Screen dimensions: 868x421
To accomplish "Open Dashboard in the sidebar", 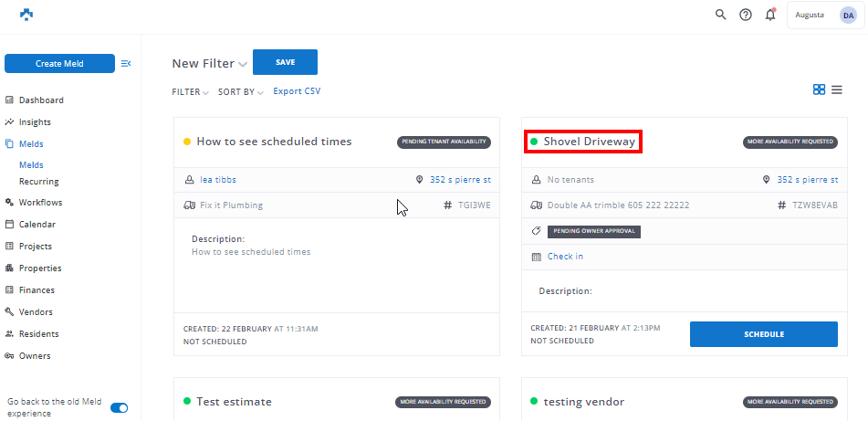I will click(x=41, y=100).
